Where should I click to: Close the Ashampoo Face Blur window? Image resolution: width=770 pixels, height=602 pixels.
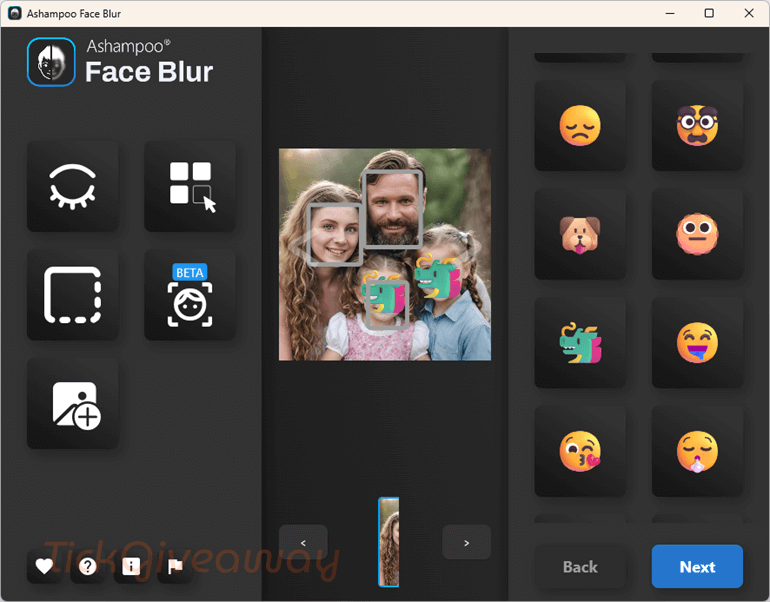tap(749, 13)
